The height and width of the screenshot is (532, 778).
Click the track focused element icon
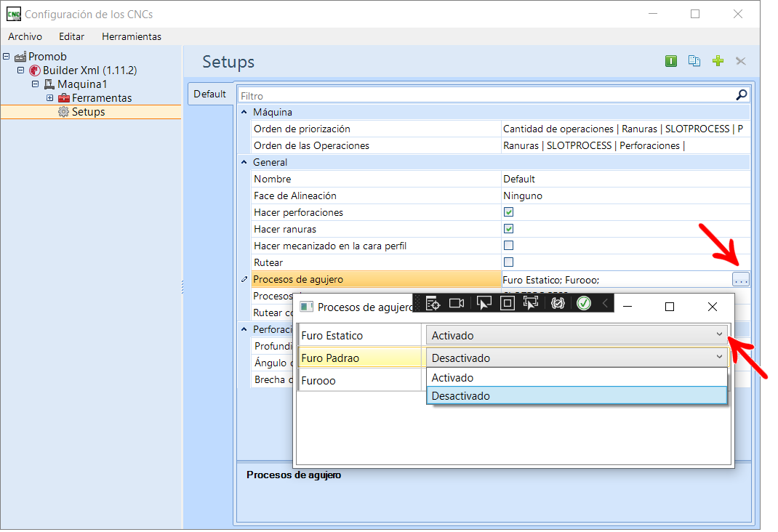530,303
